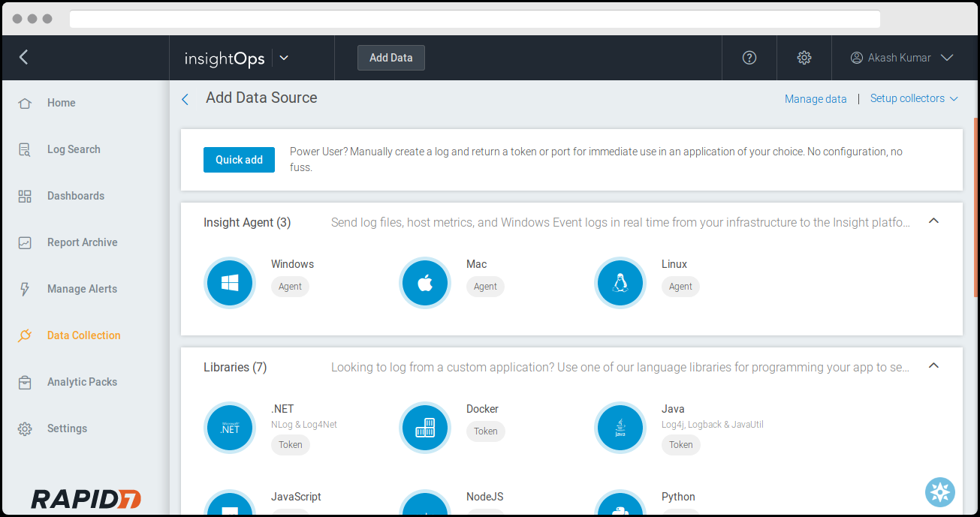980x517 pixels.
Task: Click the Linux Agent tag
Action: pyautogui.click(x=680, y=287)
